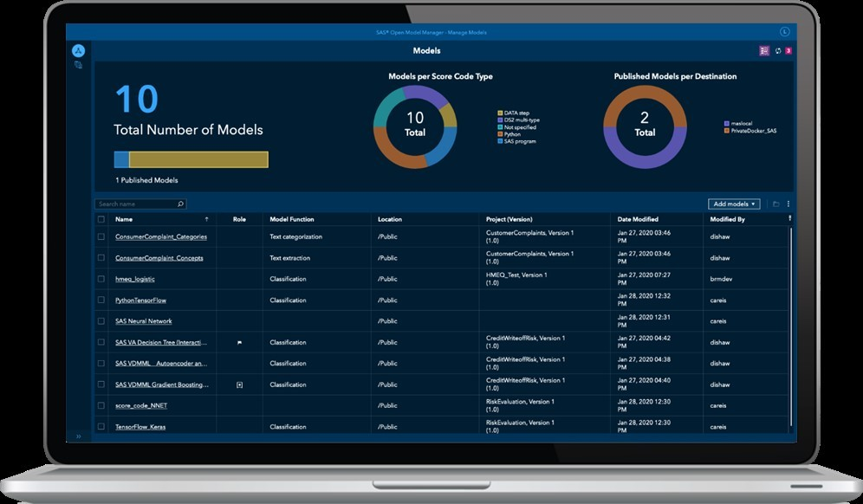This screenshot has height=504, width=863.
Task: Open the SAS VDMML Autoencoder model
Action: pos(161,364)
